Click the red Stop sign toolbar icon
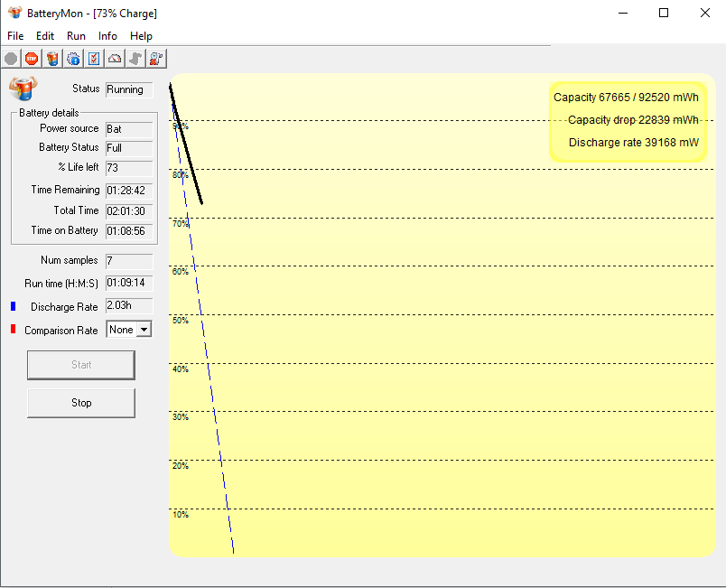 (x=32, y=59)
